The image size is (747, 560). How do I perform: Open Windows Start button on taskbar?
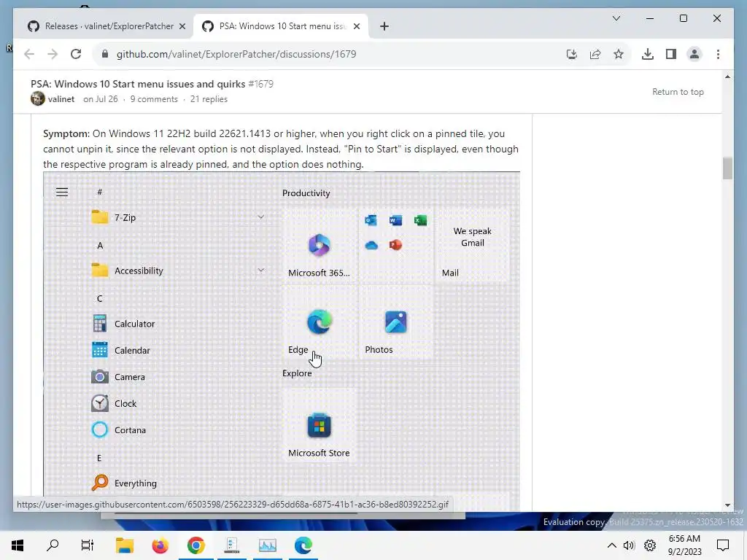18,545
